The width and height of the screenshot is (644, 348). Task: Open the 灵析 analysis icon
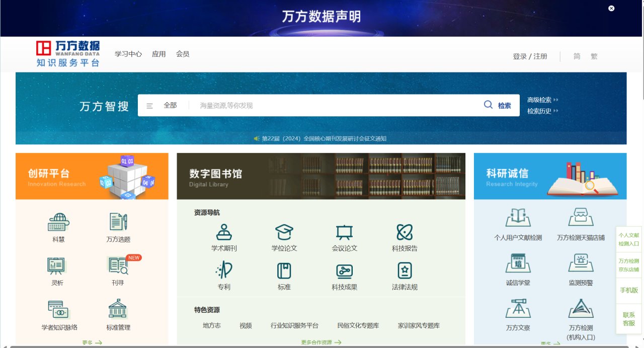(57, 266)
